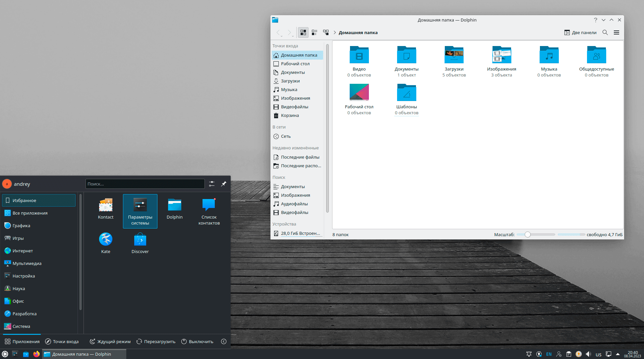Pin the application launcher open

coord(224,184)
